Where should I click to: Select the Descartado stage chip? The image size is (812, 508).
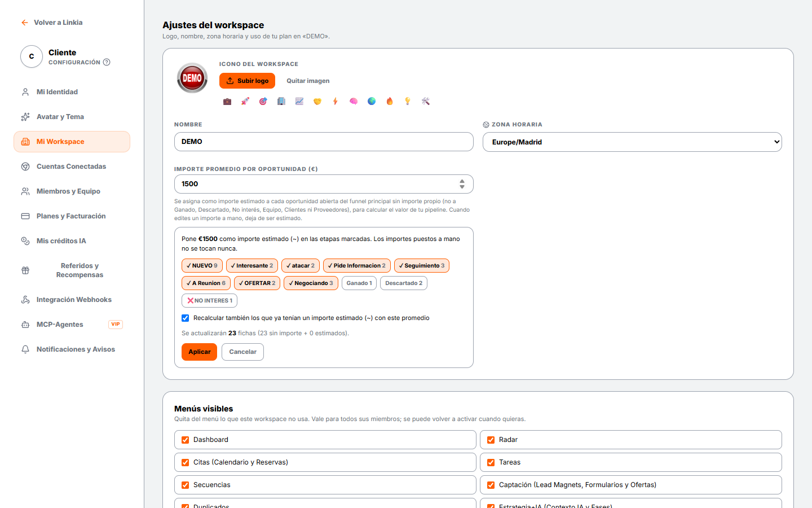tap(404, 283)
